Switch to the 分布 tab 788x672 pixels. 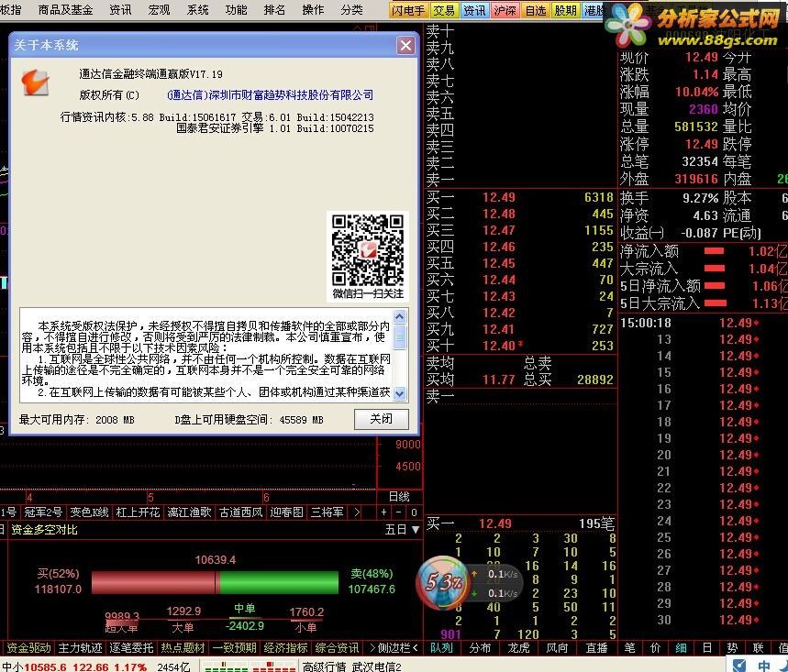pos(480,648)
